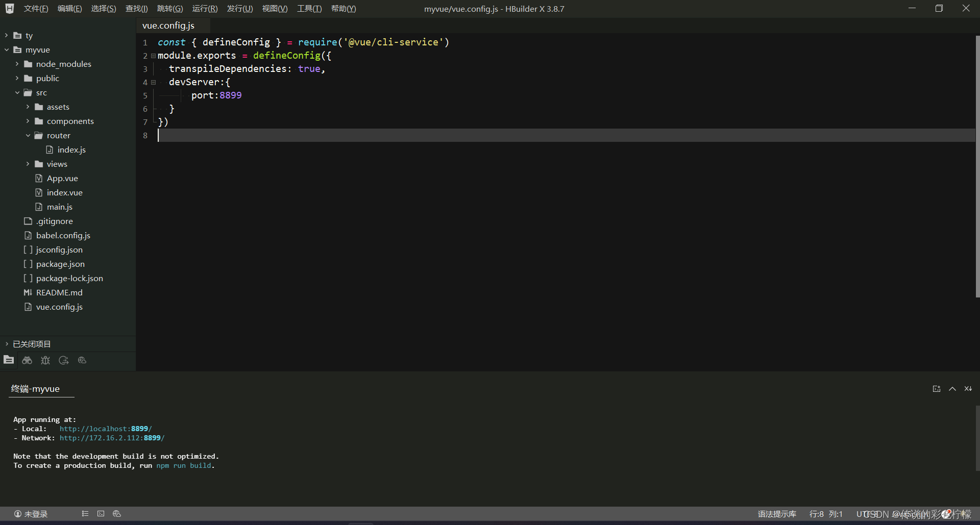980x525 pixels.
Task: Click the terminal icon in the status bar
Action: (x=101, y=513)
